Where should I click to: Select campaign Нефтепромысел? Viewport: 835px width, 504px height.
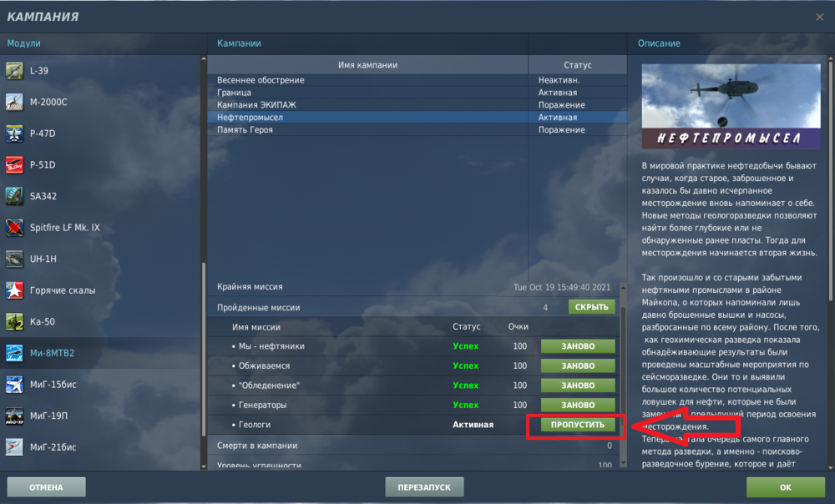[417, 117]
